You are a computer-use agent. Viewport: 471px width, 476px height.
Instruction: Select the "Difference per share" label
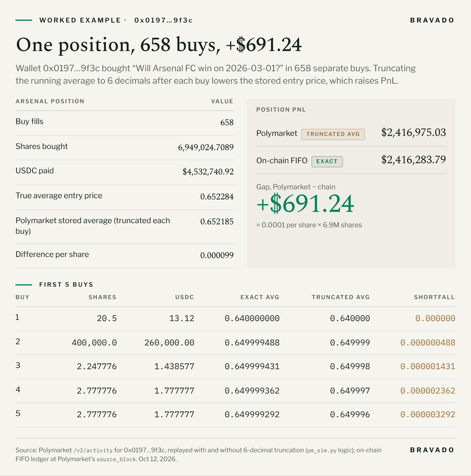click(x=52, y=254)
